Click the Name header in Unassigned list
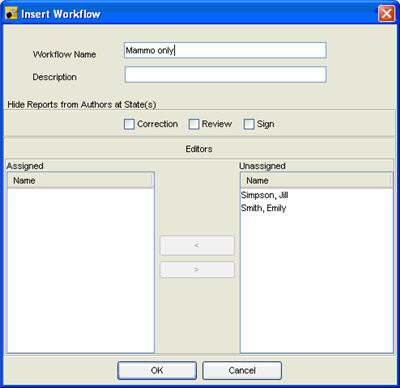400x388 pixels. [316, 181]
